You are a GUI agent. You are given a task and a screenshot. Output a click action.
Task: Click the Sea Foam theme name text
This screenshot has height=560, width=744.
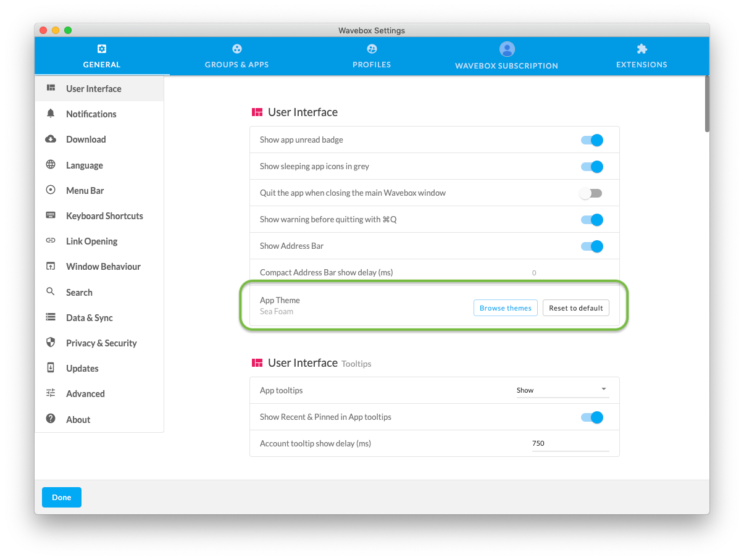277,312
